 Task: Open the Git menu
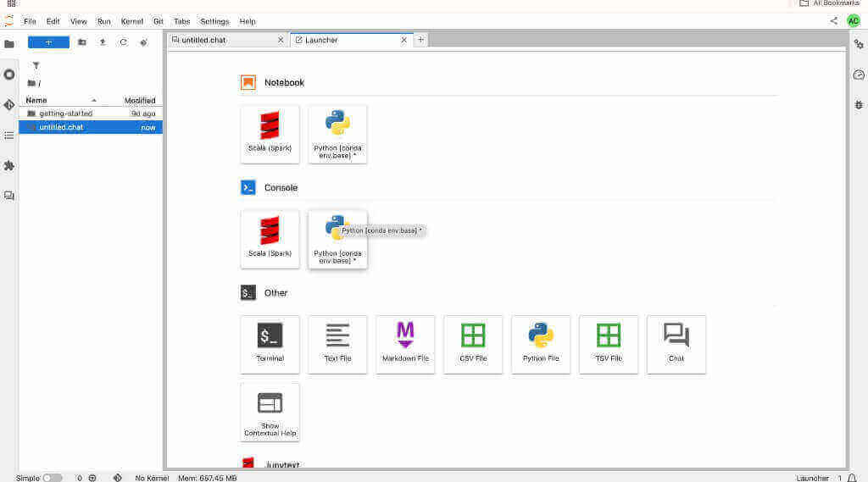pyautogui.click(x=159, y=21)
